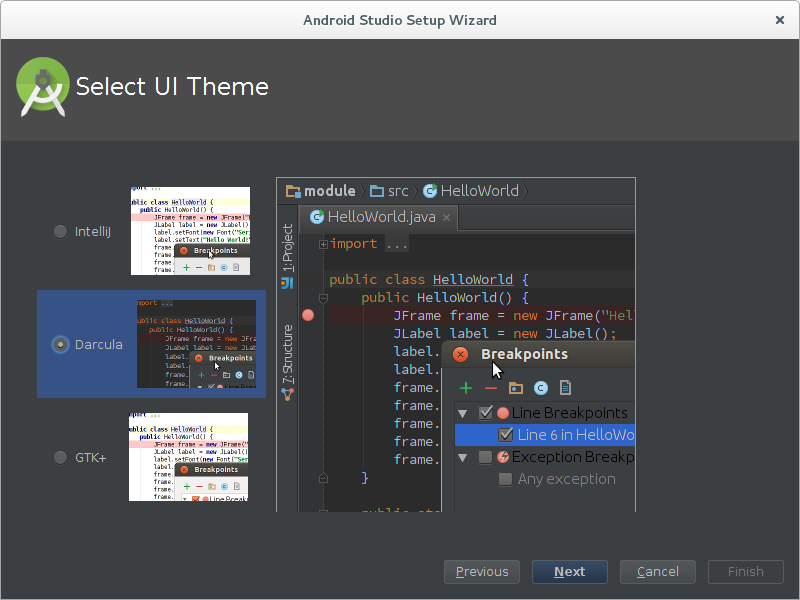Click the Exception Breakpoints lightning icon
This screenshot has height=600, width=800.
pos(503,457)
